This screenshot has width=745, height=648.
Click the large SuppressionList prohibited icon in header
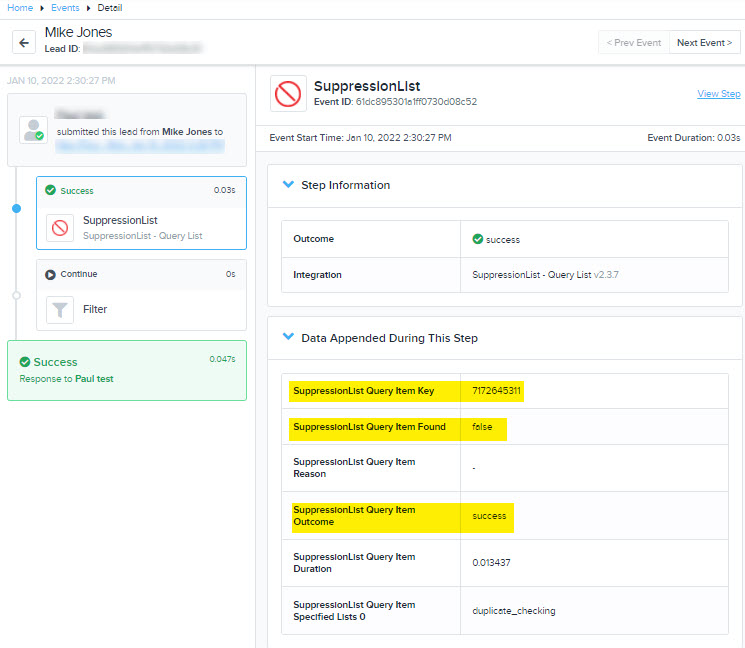pyautogui.click(x=288, y=94)
